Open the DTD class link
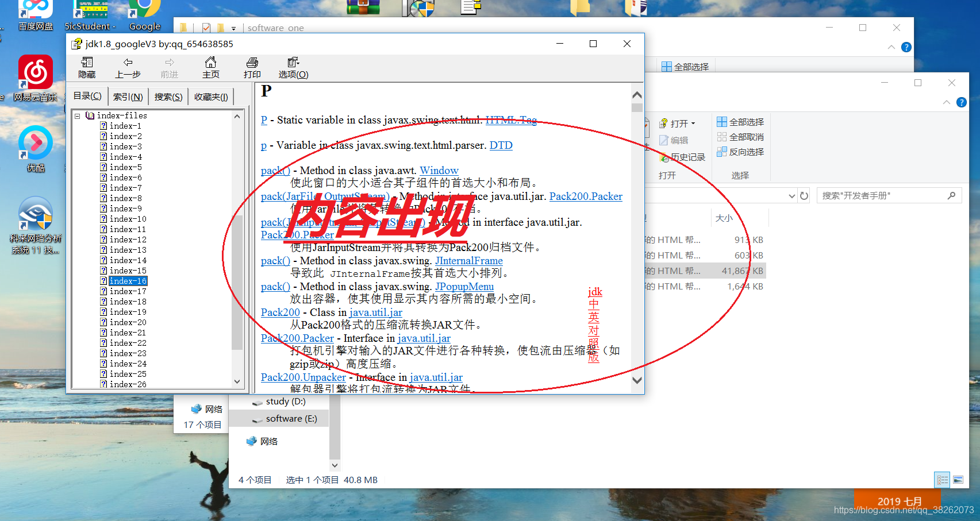 [x=501, y=145]
